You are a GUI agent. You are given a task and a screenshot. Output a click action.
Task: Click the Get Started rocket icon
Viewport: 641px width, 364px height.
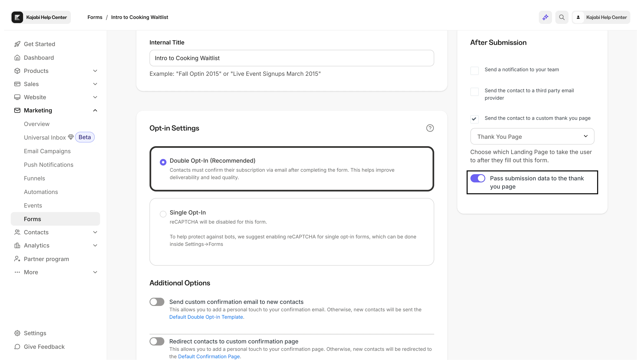17,44
